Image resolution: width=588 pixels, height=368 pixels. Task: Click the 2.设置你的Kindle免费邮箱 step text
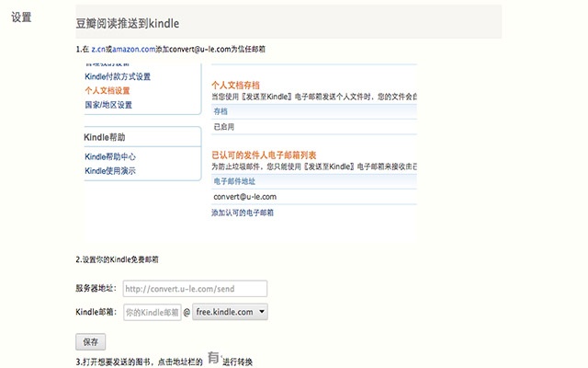[x=117, y=259]
